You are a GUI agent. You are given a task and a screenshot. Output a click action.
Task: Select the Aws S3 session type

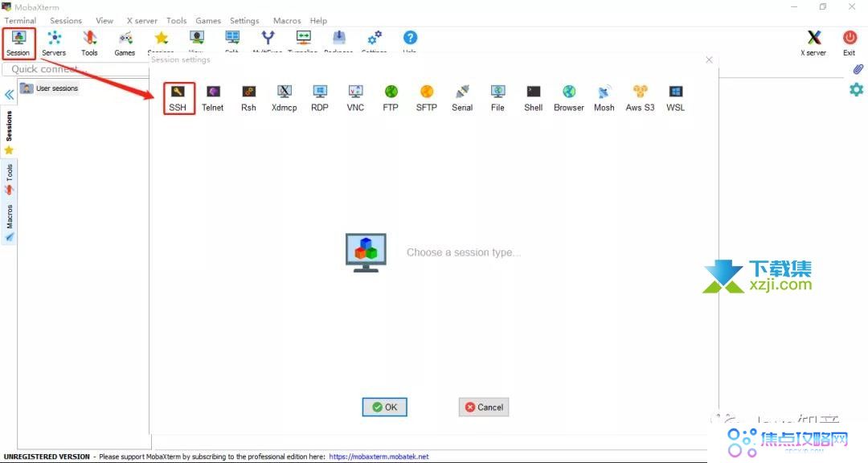click(x=640, y=99)
